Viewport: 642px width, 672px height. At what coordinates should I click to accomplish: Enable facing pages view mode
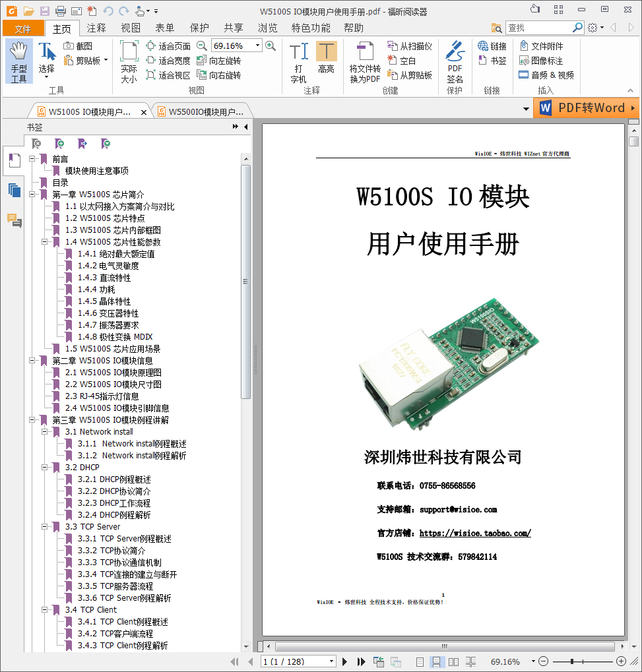pyautogui.click(x=454, y=662)
